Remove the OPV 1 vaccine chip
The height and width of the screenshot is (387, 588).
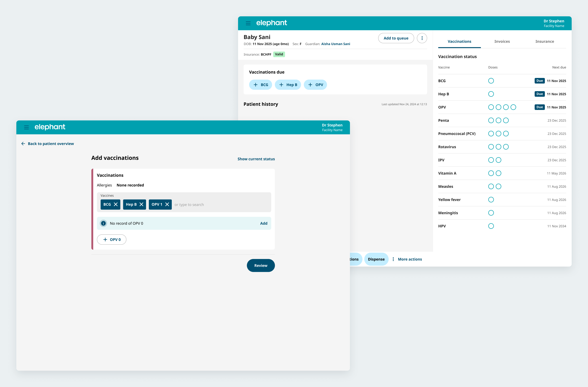167,204
